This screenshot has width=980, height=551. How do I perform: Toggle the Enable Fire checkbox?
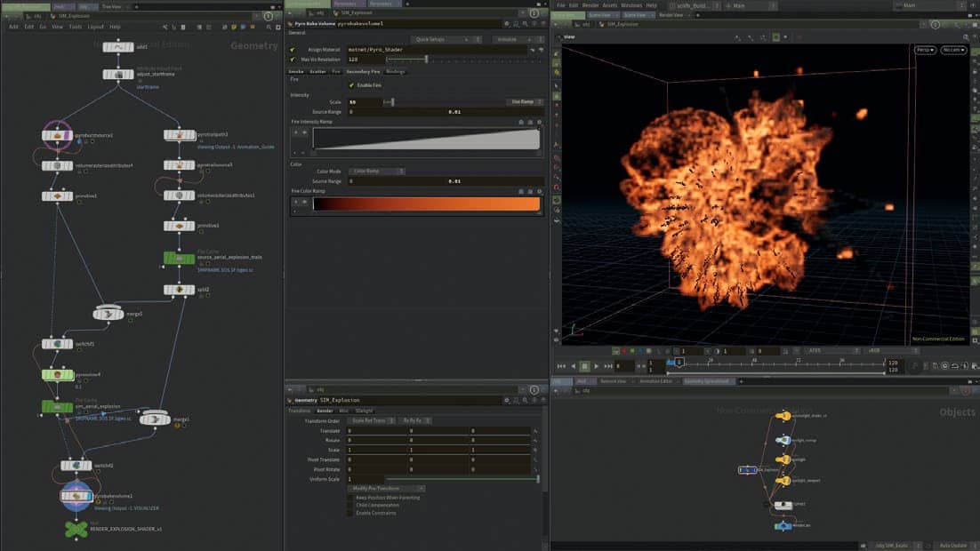[x=351, y=84]
